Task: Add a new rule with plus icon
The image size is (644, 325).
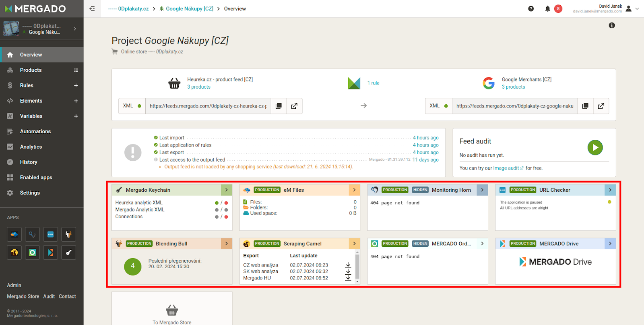Action: (76, 85)
